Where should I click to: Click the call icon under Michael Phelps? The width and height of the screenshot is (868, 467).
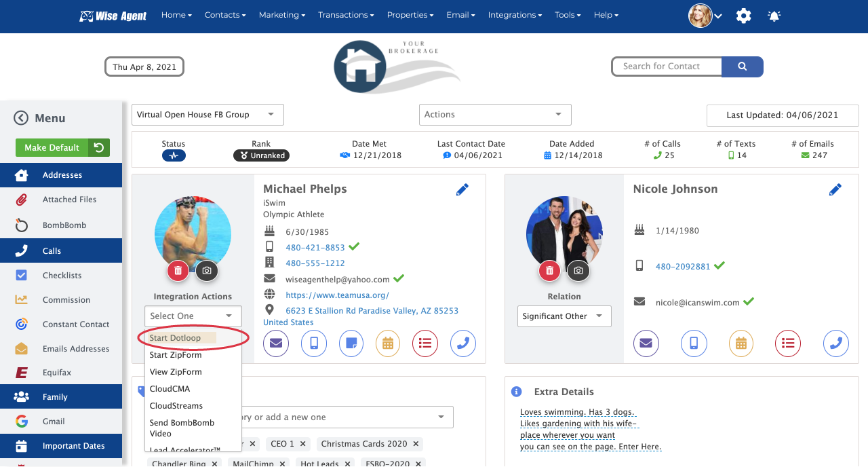pyautogui.click(x=462, y=343)
